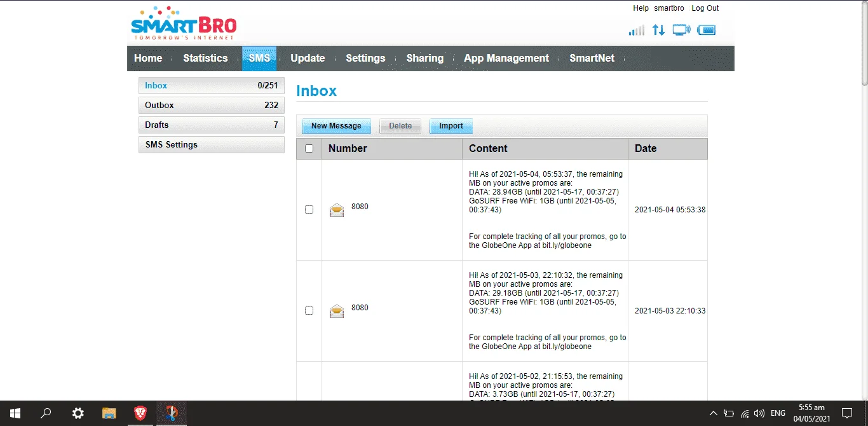Click sender 8080 in second message
The width and height of the screenshot is (868, 426).
tap(360, 308)
